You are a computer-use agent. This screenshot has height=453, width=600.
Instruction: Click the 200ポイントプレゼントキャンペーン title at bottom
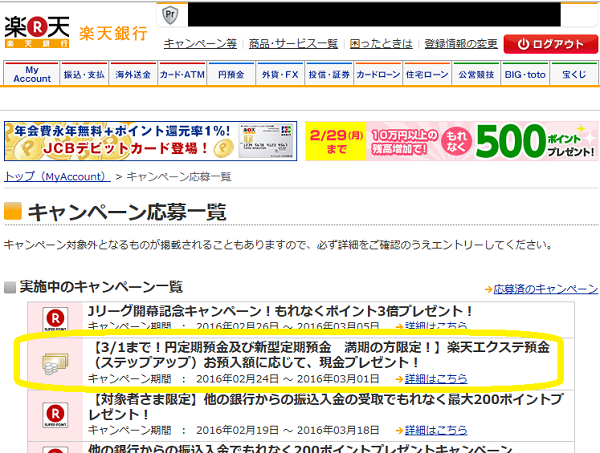pos(300,448)
